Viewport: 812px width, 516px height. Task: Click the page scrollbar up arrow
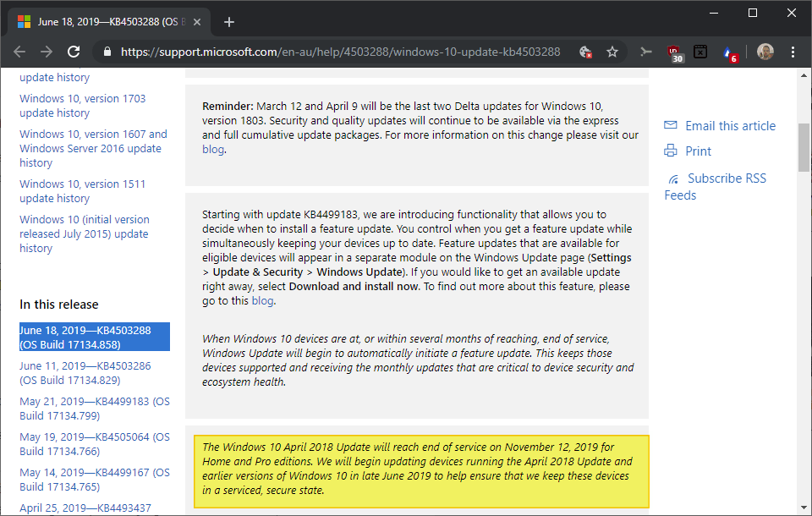point(804,75)
